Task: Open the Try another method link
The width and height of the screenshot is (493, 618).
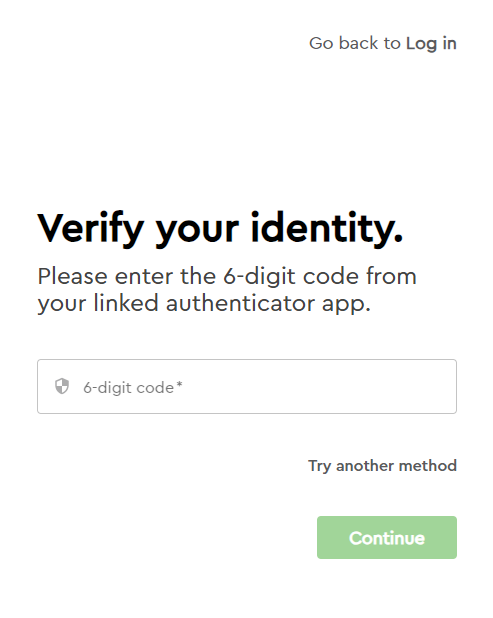Action: [x=382, y=466]
